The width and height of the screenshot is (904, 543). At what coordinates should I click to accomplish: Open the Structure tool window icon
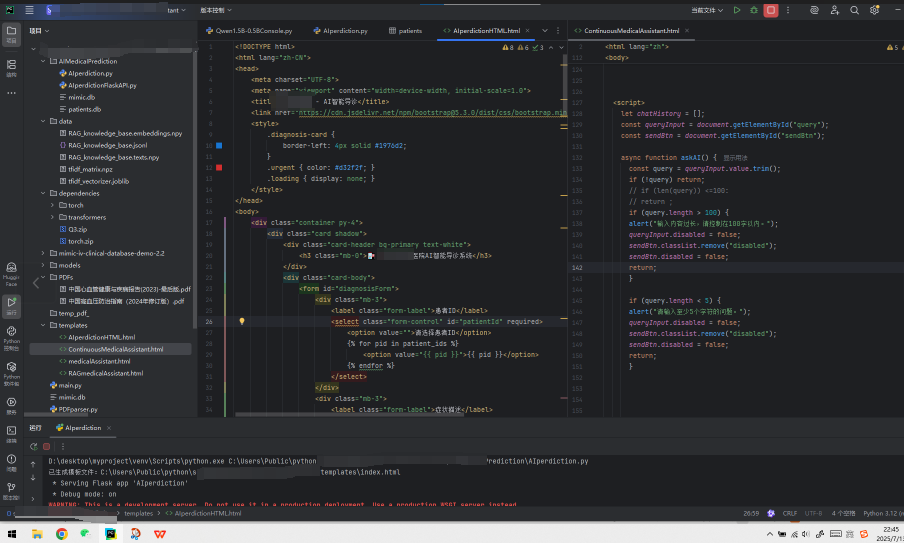click(x=12, y=67)
